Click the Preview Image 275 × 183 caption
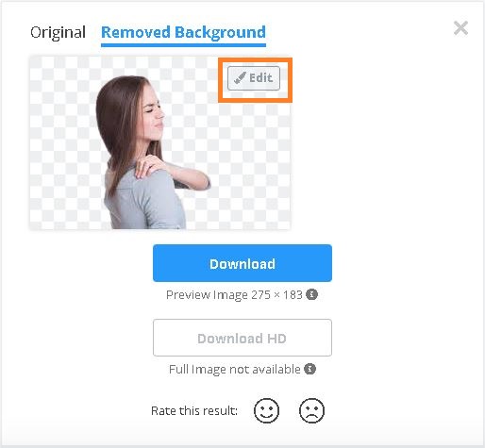485x448 pixels. coord(234,295)
